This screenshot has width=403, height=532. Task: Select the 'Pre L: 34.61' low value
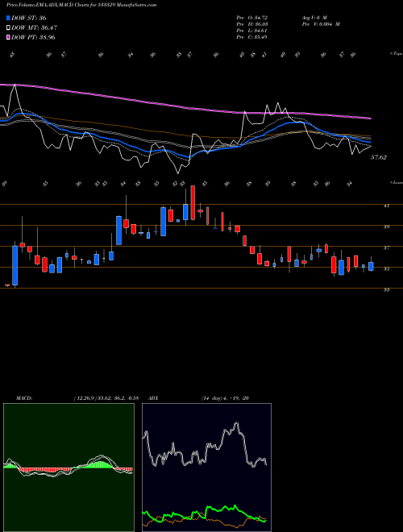click(252, 30)
